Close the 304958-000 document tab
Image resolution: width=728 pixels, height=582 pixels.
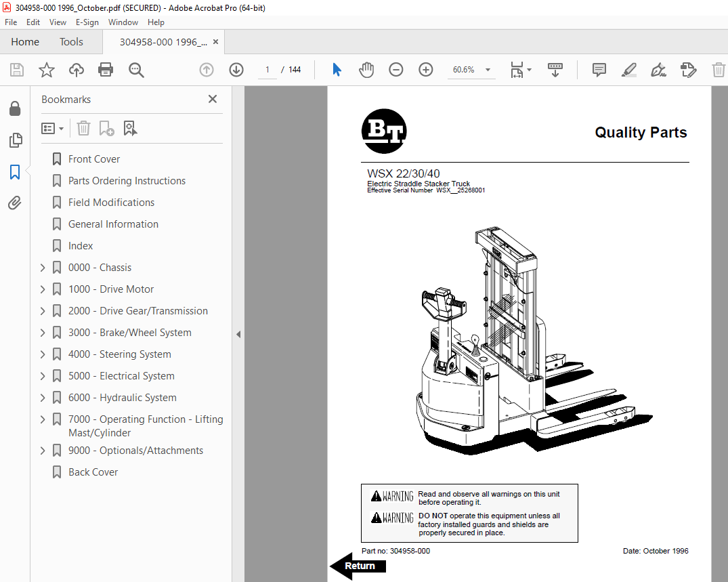click(215, 42)
